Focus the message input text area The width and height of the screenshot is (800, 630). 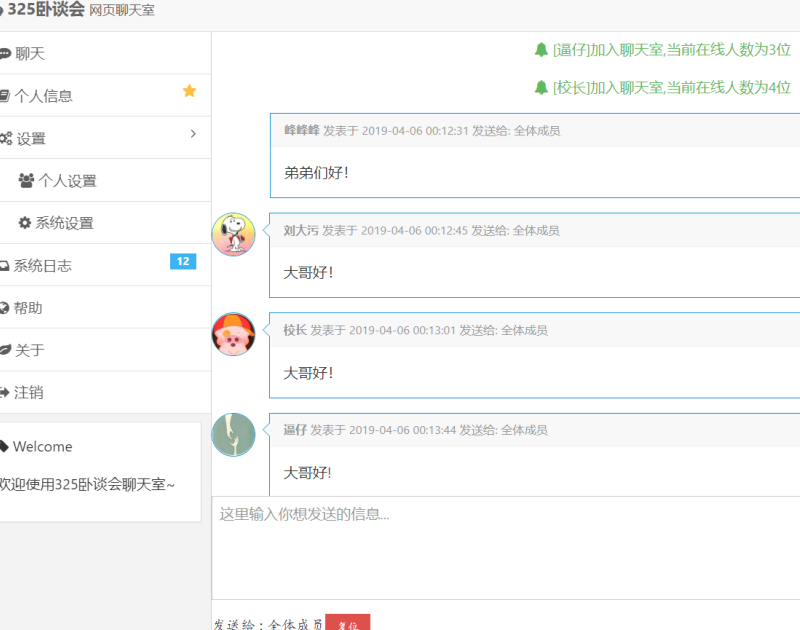coord(505,548)
